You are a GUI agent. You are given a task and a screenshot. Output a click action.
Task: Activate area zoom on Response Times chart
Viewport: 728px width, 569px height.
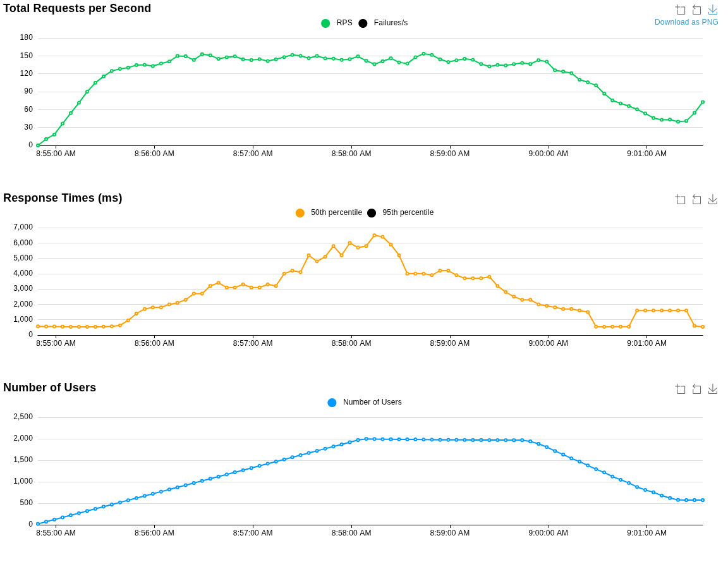tap(681, 199)
